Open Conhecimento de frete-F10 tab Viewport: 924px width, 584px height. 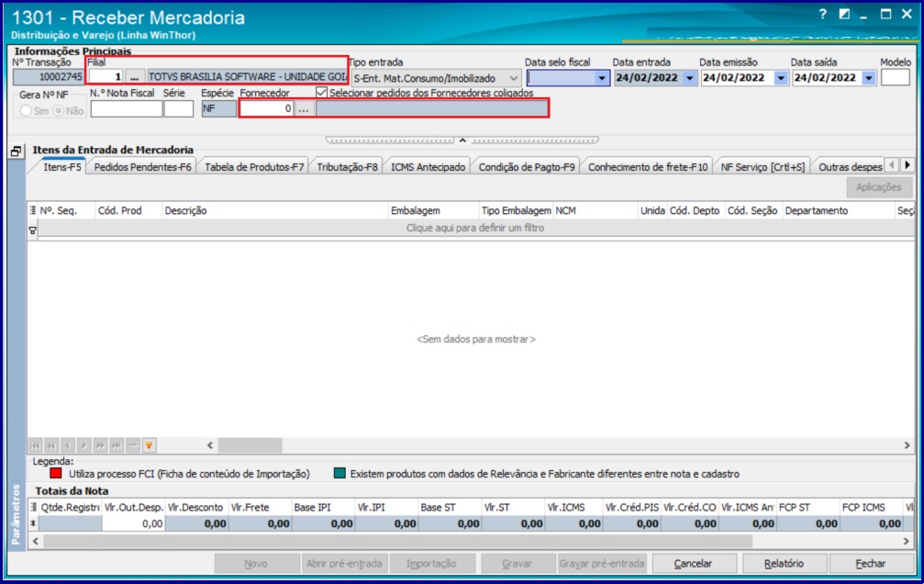click(x=648, y=167)
